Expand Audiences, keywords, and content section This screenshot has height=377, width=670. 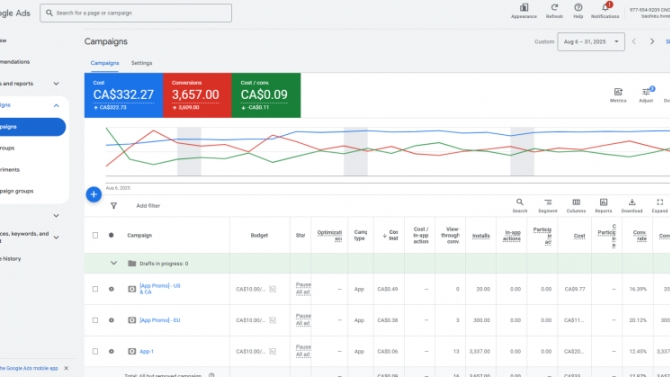[x=56, y=237]
